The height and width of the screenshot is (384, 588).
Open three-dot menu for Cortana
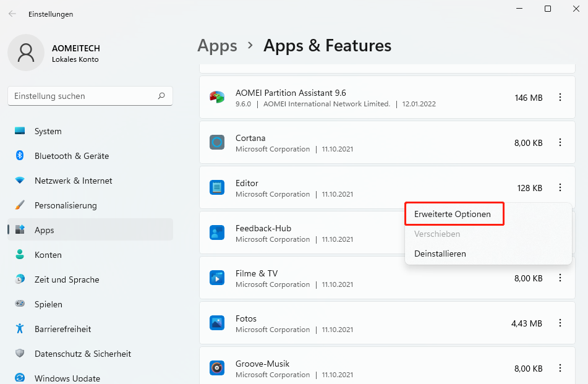pyautogui.click(x=560, y=142)
